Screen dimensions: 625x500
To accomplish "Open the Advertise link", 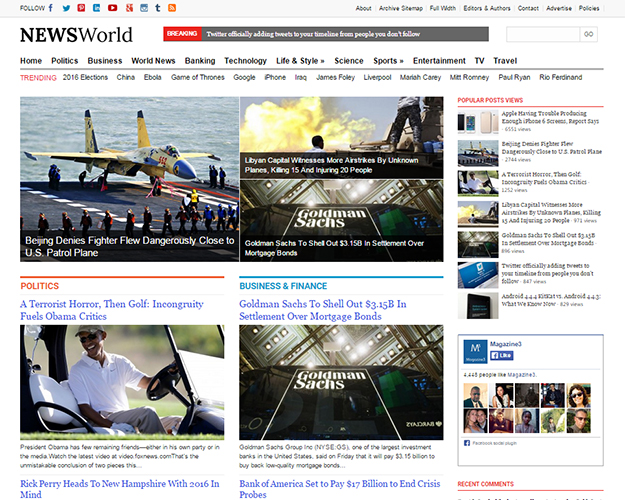I will tap(559, 8).
